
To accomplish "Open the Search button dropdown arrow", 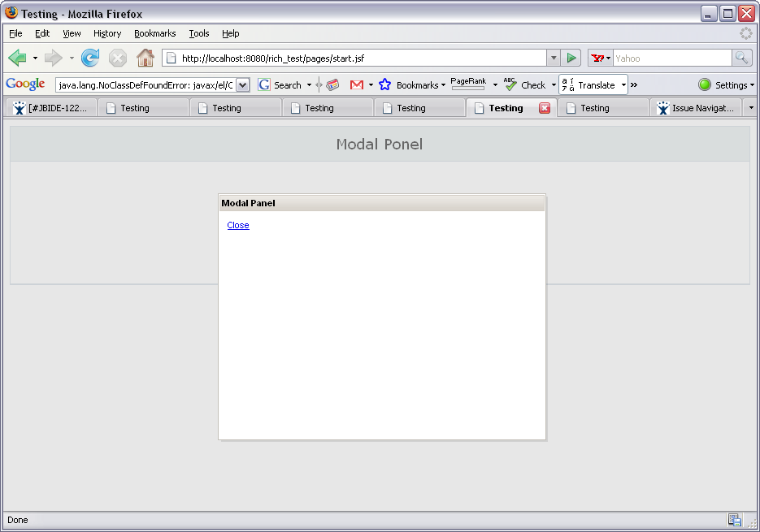I will (309, 85).
